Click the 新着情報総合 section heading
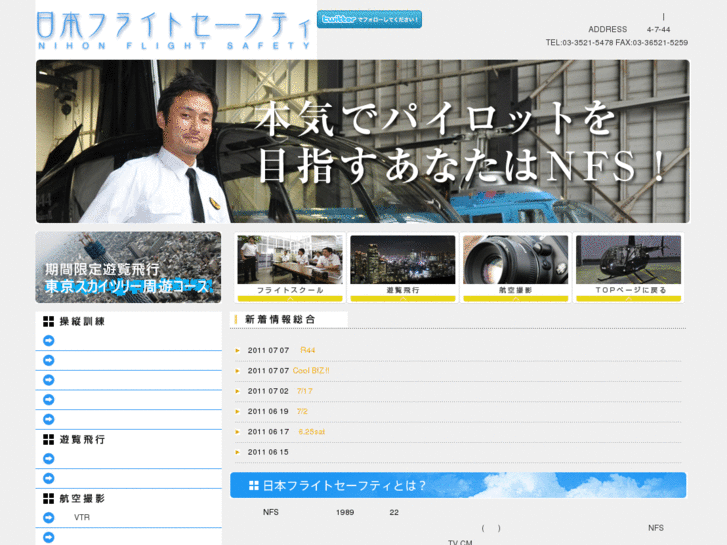The height and width of the screenshot is (545, 727). click(x=280, y=320)
